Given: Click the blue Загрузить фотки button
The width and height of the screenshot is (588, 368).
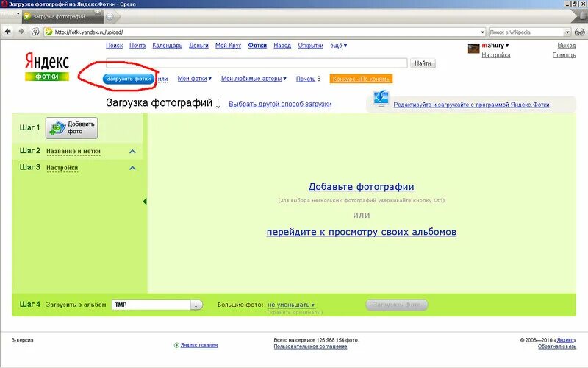Looking at the screenshot, I should pos(129,79).
